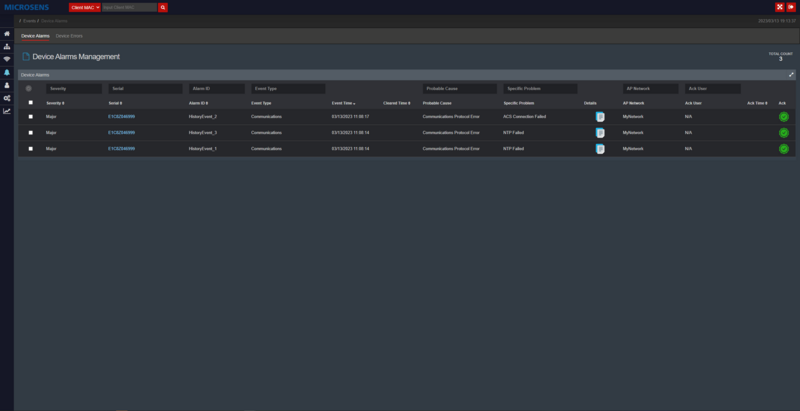
Task: Check the box for the HistoryEvent_2 row
Action: click(31, 117)
